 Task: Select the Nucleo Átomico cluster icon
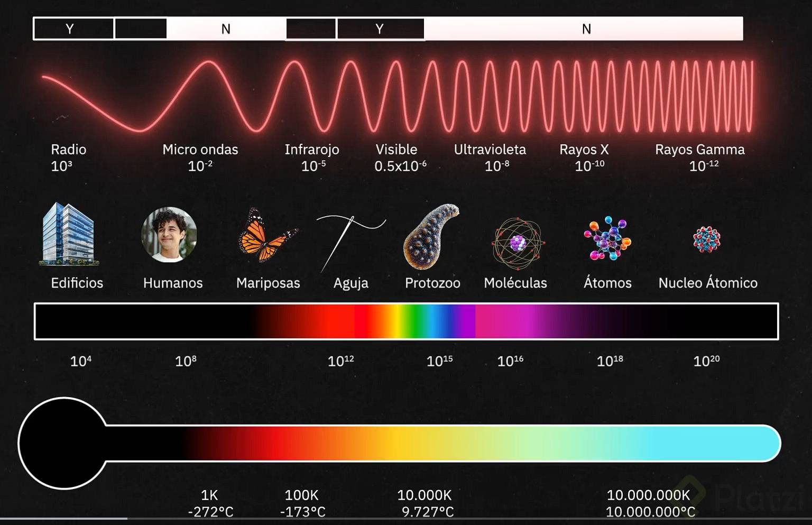coord(707,240)
